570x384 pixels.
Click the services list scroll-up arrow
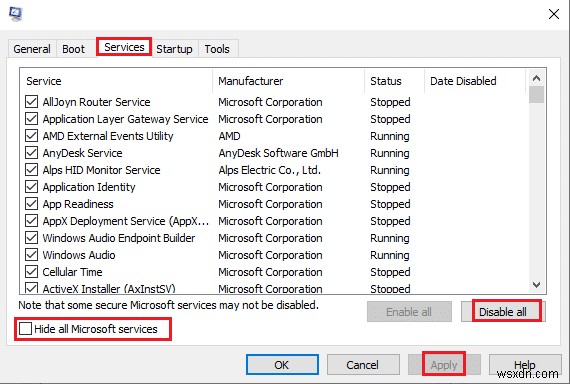537,78
